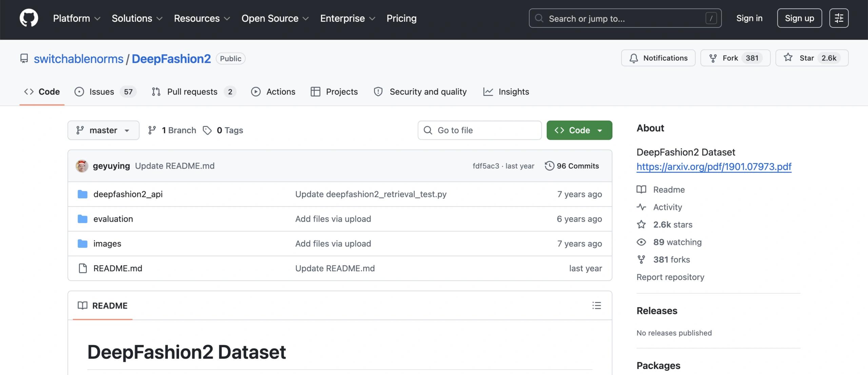This screenshot has height=375, width=868.
Task: Open commit hash fdf5ac3
Action: pyautogui.click(x=486, y=166)
